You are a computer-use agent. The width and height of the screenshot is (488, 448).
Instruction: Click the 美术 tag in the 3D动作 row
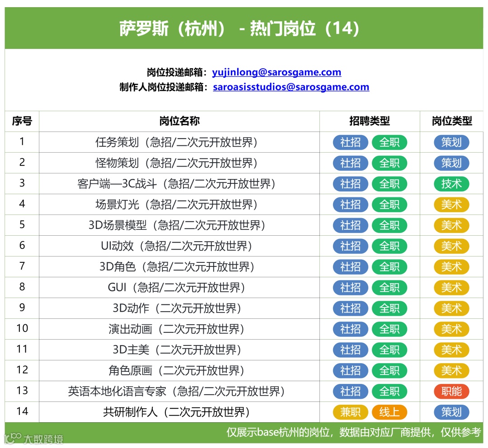point(451,308)
